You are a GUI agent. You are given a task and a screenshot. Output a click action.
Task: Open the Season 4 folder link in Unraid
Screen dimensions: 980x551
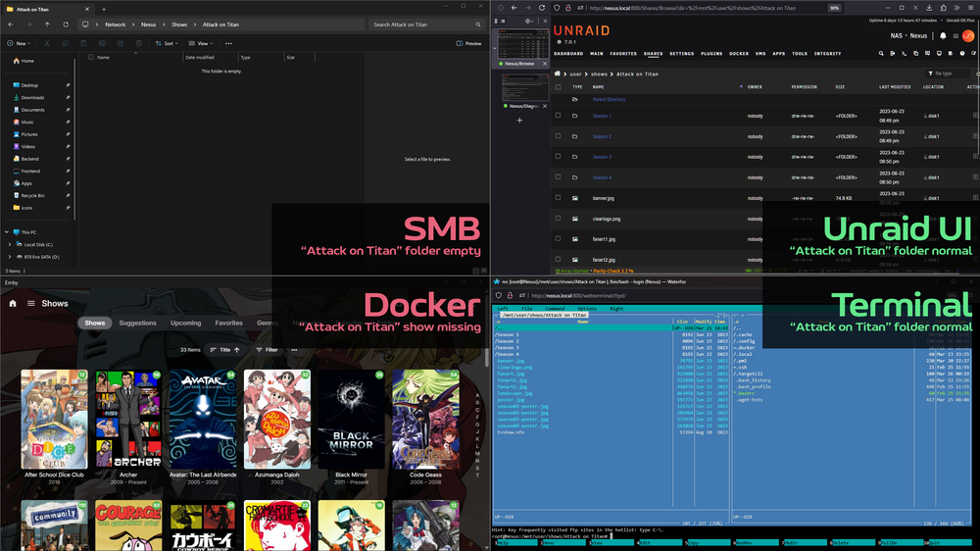tap(602, 177)
